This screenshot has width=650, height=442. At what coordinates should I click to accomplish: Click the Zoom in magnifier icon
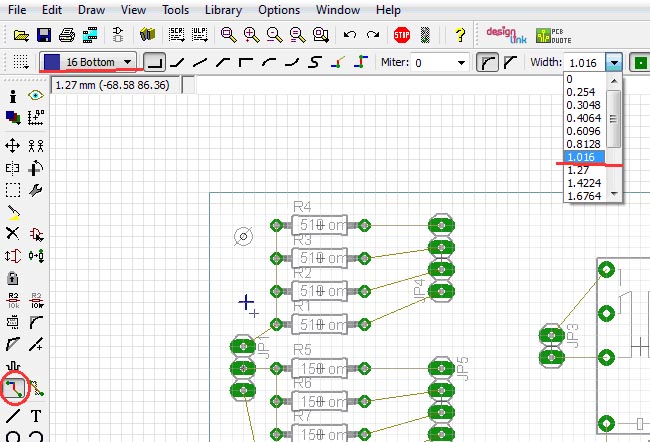251,35
